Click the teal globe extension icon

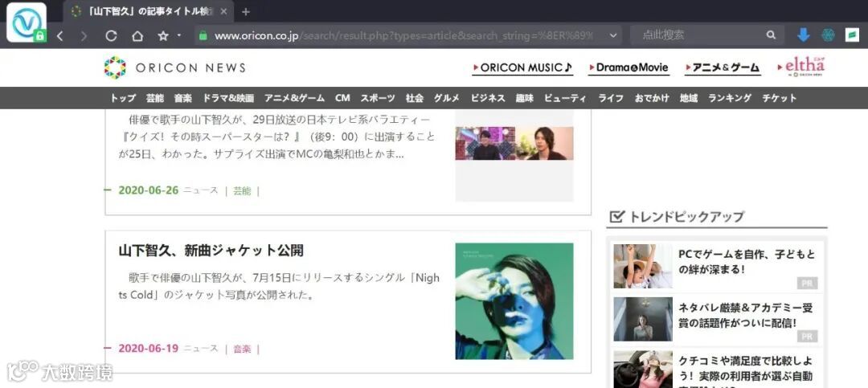(x=828, y=35)
